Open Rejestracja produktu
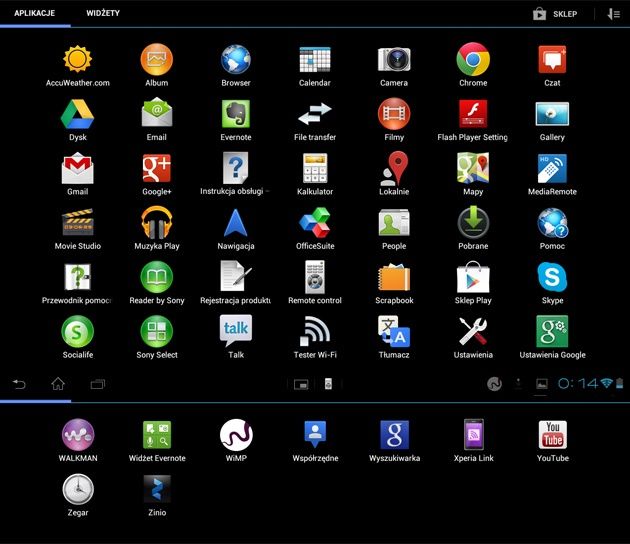Viewport: 630px width, 544px height. point(236,277)
